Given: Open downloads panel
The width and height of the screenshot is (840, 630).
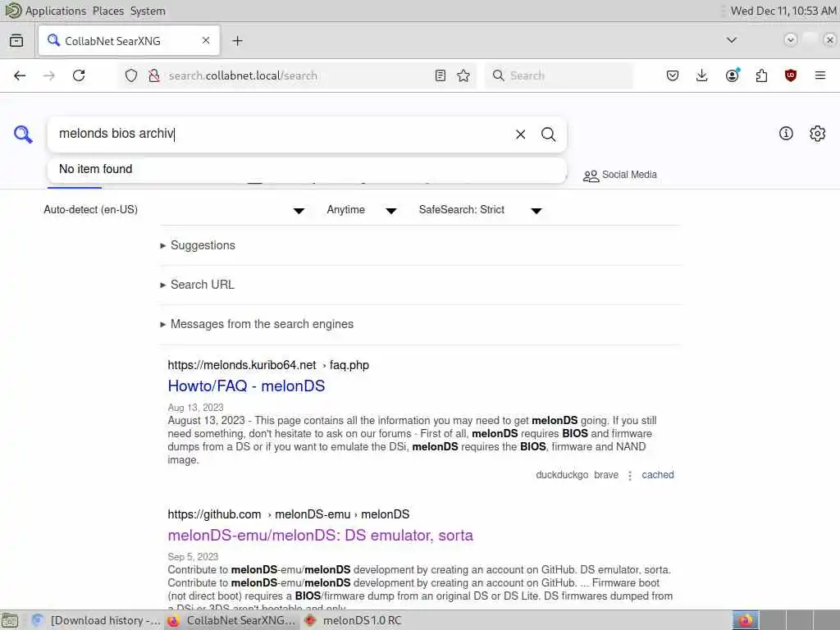Looking at the screenshot, I should pos(702,75).
